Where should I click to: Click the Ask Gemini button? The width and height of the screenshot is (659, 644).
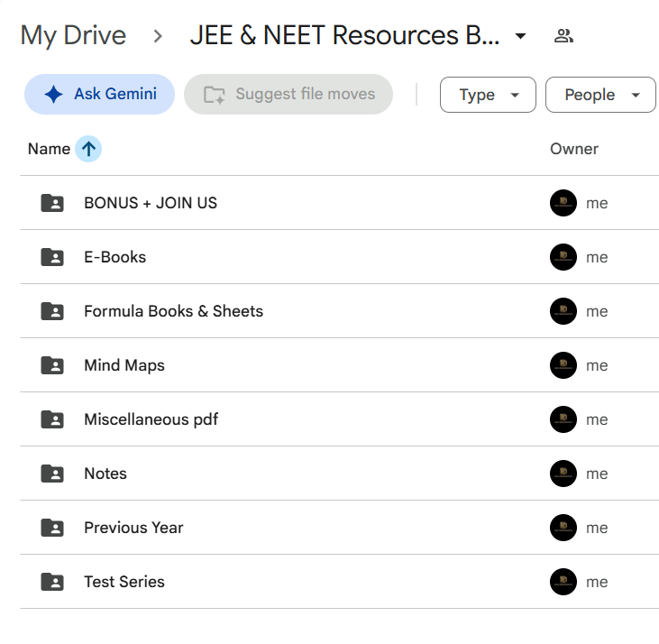(99, 94)
